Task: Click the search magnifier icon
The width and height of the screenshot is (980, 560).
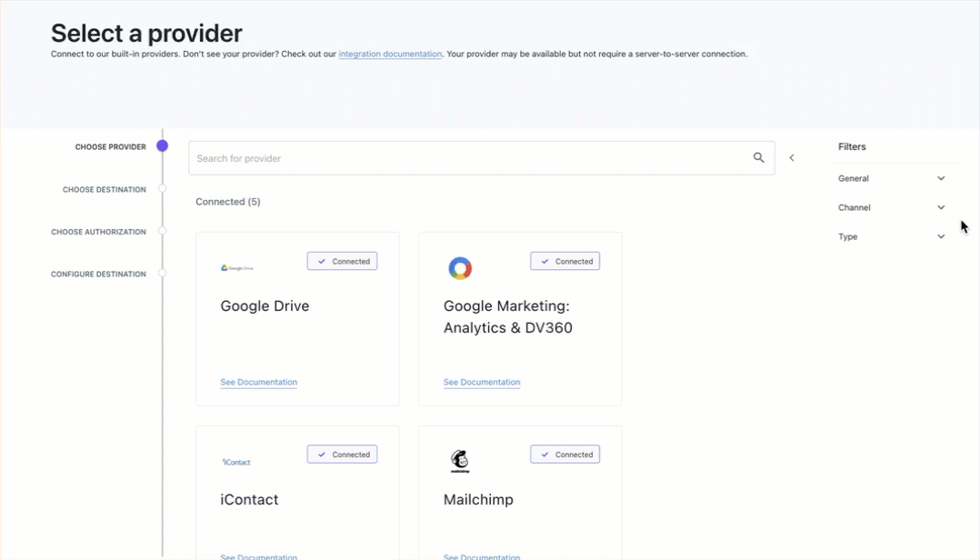Action: pos(758,157)
